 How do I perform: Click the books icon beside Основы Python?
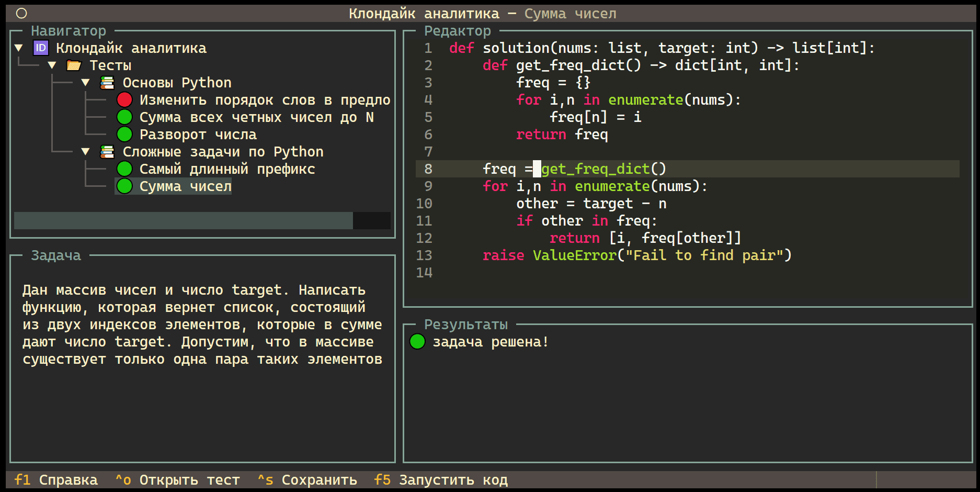[x=107, y=83]
